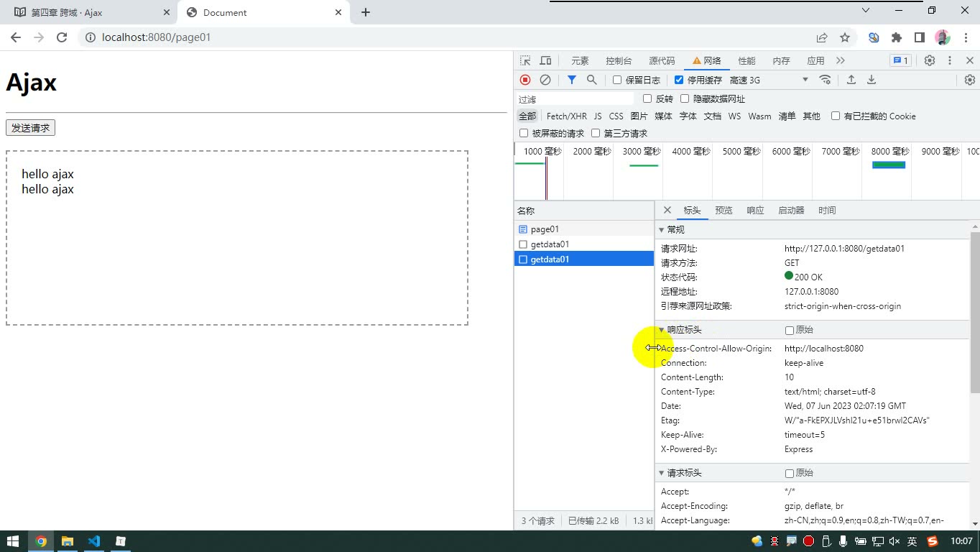Viewport: 980px width, 552px height.
Task: Open network panel settings gear
Action: tap(970, 80)
